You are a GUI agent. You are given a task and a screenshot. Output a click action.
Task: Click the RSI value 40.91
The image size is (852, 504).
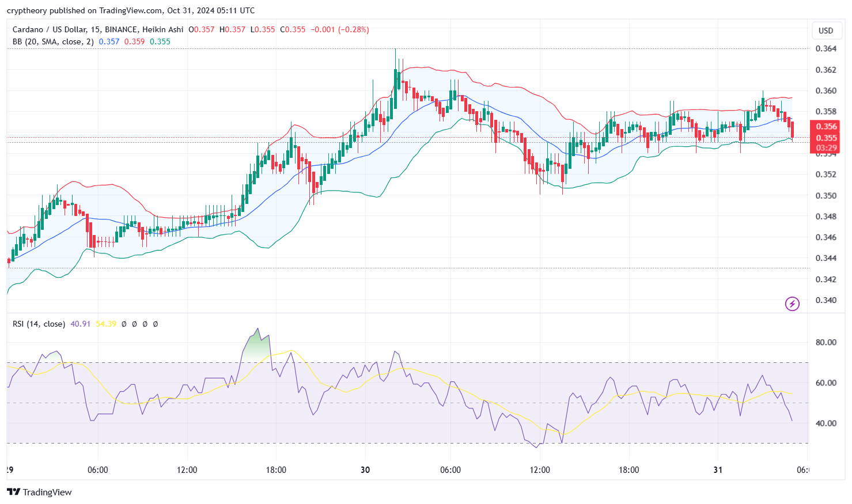81,324
